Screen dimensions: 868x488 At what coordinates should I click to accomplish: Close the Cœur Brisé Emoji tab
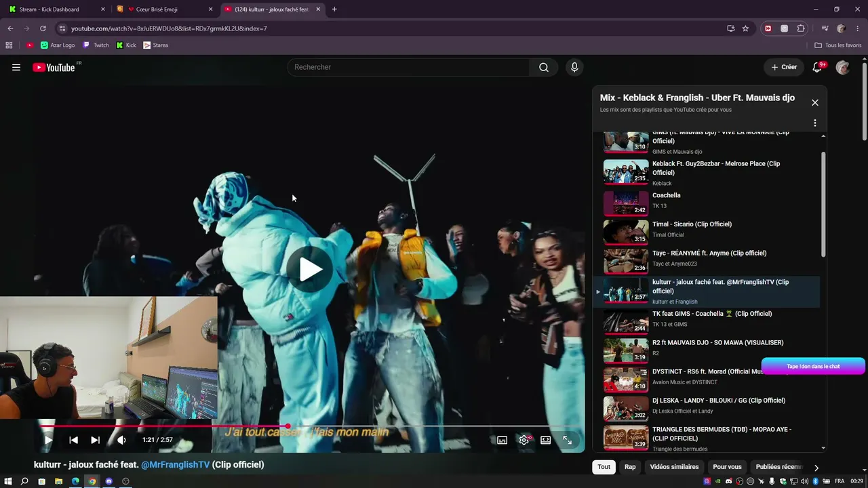[x=210, y=9]
